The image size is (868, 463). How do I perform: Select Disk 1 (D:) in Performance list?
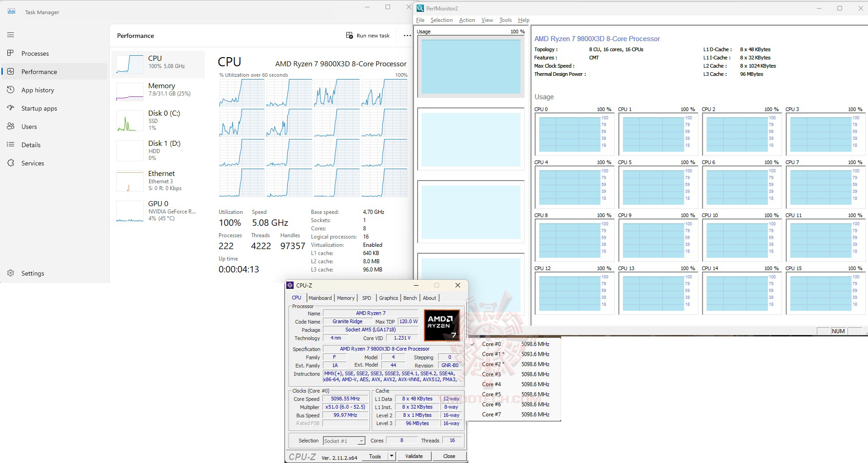pos(158,151)
